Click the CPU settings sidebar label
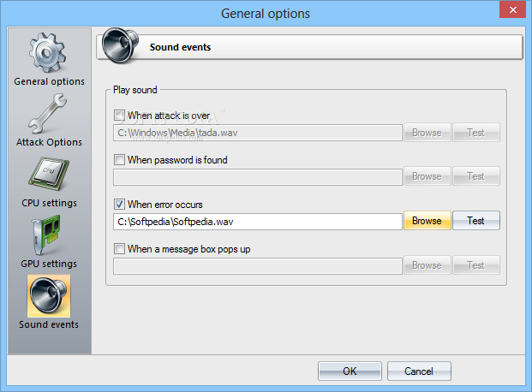The height and width of the screenshot is (392, 532). click(49, 203)
